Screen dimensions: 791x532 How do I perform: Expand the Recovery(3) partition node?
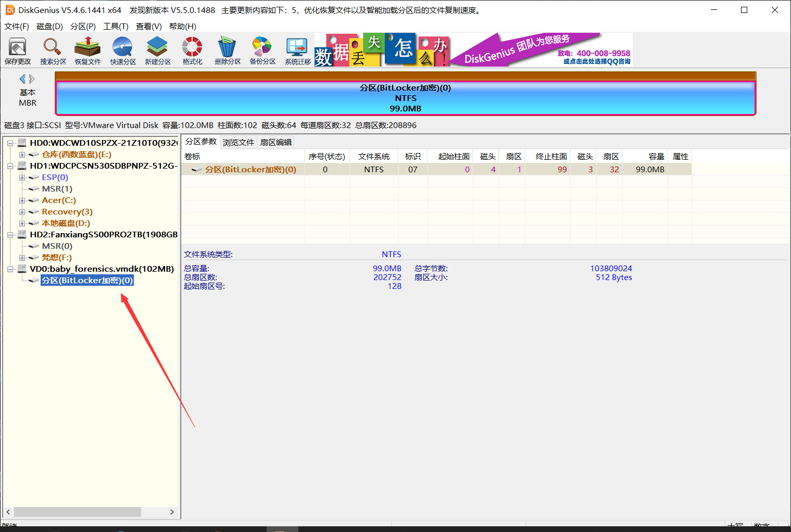[22, 212]
